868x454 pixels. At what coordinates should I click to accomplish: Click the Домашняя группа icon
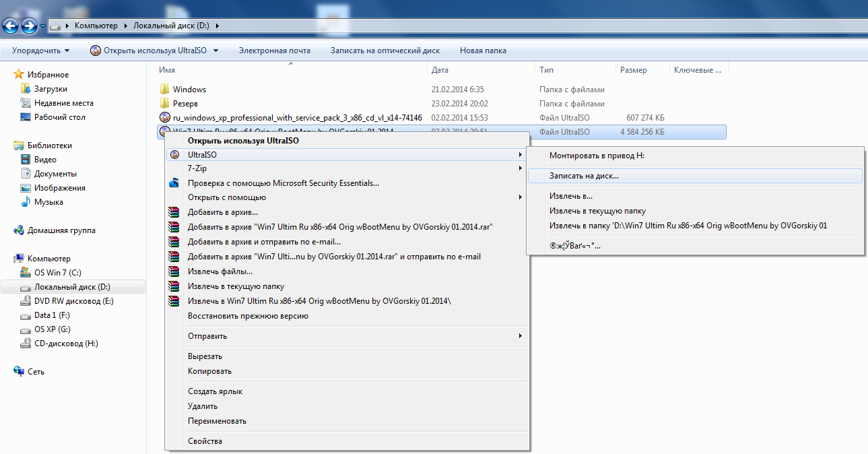pos(19,230)
